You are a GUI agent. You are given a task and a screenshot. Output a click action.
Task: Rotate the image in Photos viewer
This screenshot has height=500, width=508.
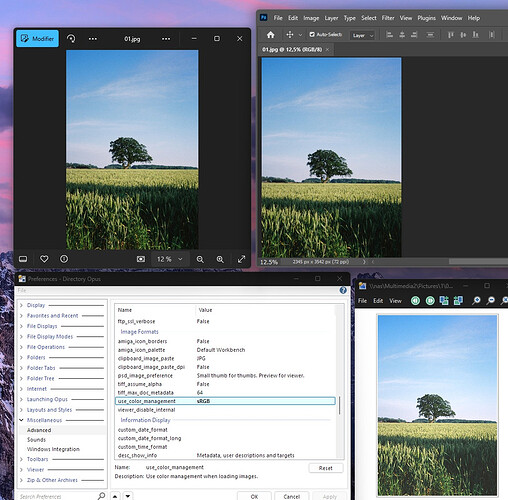coord(71,39)
